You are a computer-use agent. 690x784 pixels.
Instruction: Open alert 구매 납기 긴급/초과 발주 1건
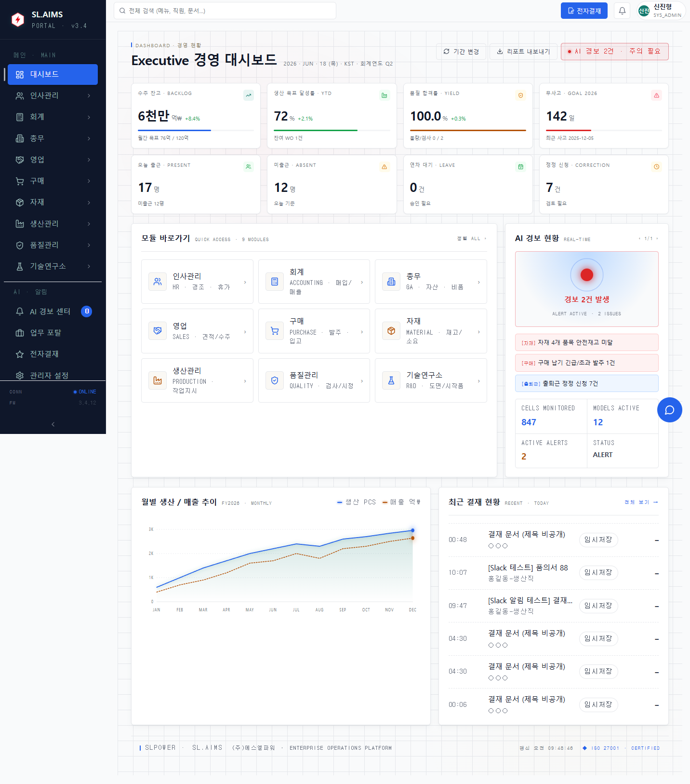click(587, 363)
